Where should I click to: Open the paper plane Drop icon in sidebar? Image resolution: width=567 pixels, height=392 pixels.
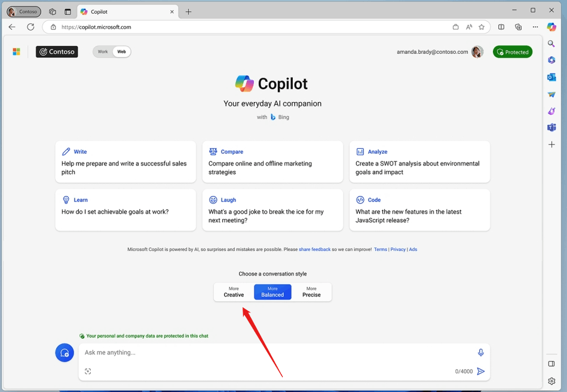(x=551, y=94)
